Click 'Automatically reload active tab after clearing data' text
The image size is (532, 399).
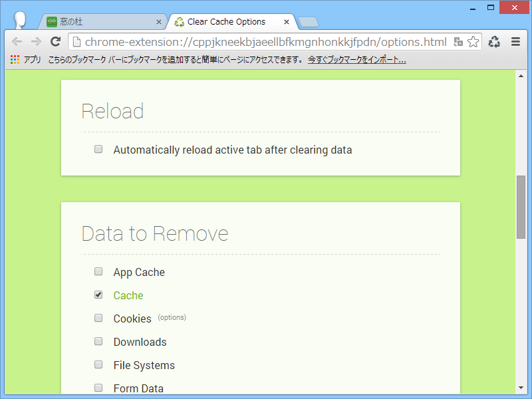coord(233,150)
